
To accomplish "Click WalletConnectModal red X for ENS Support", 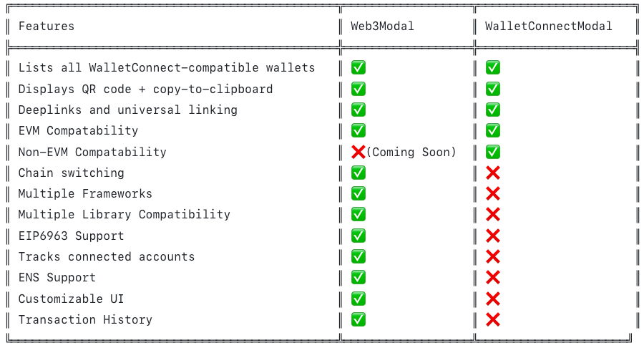I will click(x=492, y=277).
